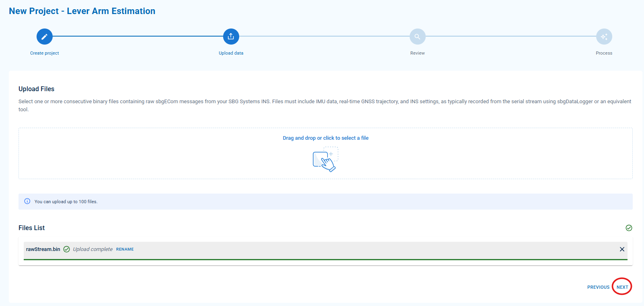Click the check icon next to rawStream.bin
This screenshot has height=306, width=644.
click(67, 249)
